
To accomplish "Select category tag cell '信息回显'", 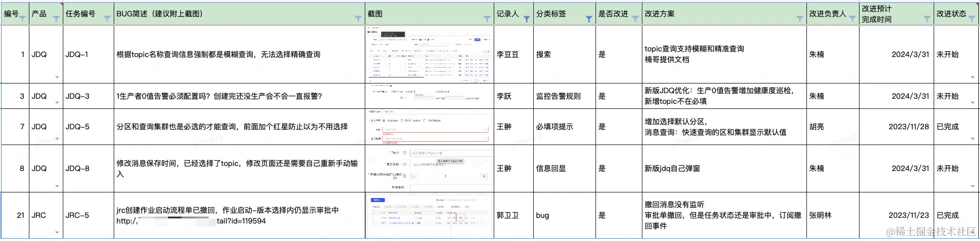I will tap(564, 168).
